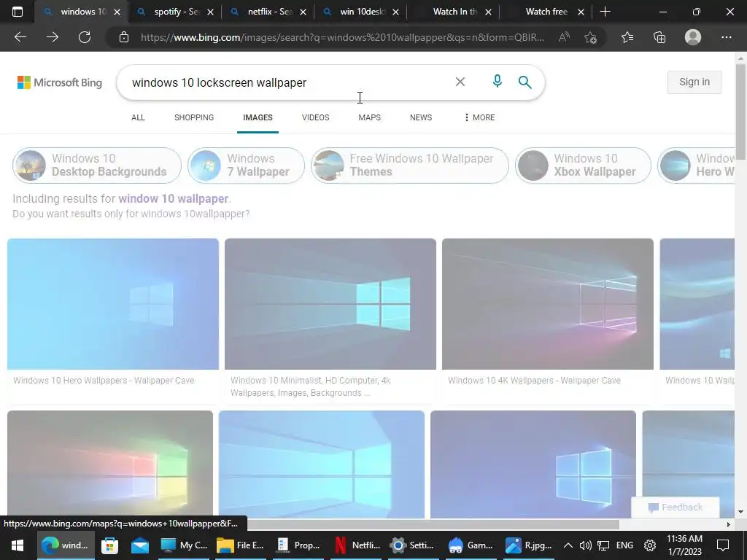This screenshot has height=560, width=747.
Task: Open Mail app in taskbar
Action: (x=140, y=545)
